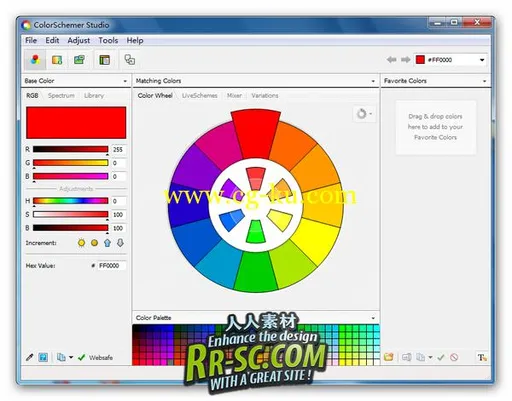Viewport: 512px width, 401px height.
Task: Click the saturation value 100 field
Action: 118,215
